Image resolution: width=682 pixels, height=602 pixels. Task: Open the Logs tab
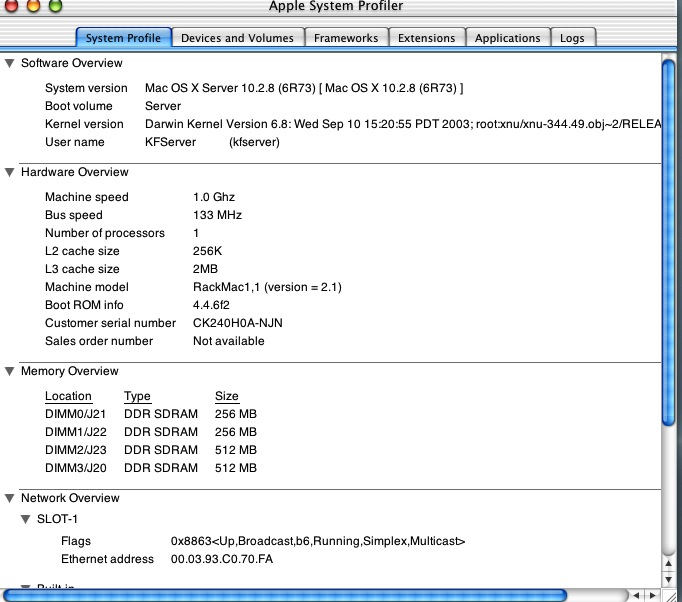point(572,38)
